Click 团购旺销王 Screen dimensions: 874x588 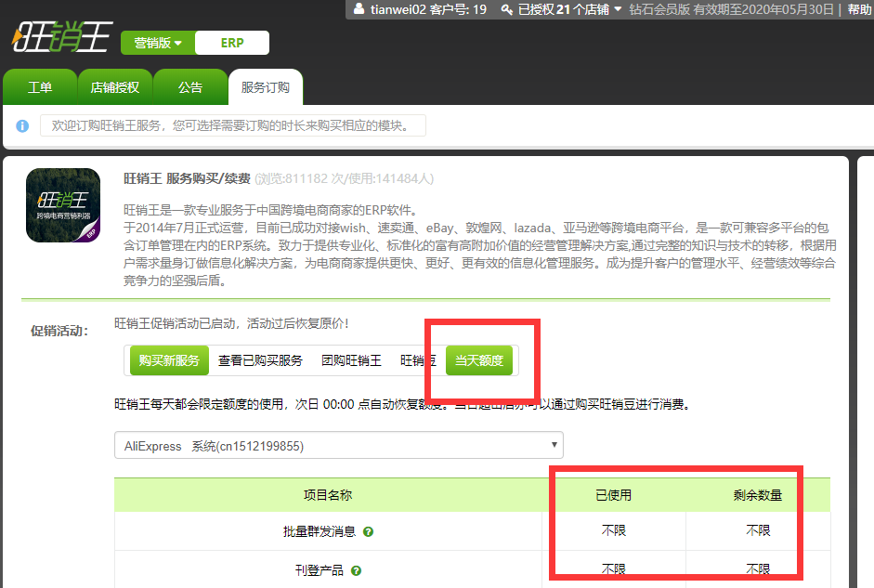[352, 360]
